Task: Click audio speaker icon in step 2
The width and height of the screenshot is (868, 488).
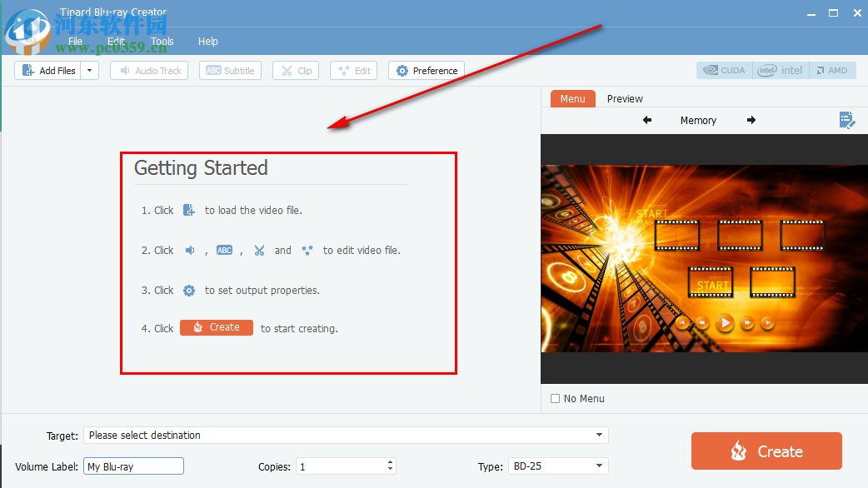Action: click(189, 250)
